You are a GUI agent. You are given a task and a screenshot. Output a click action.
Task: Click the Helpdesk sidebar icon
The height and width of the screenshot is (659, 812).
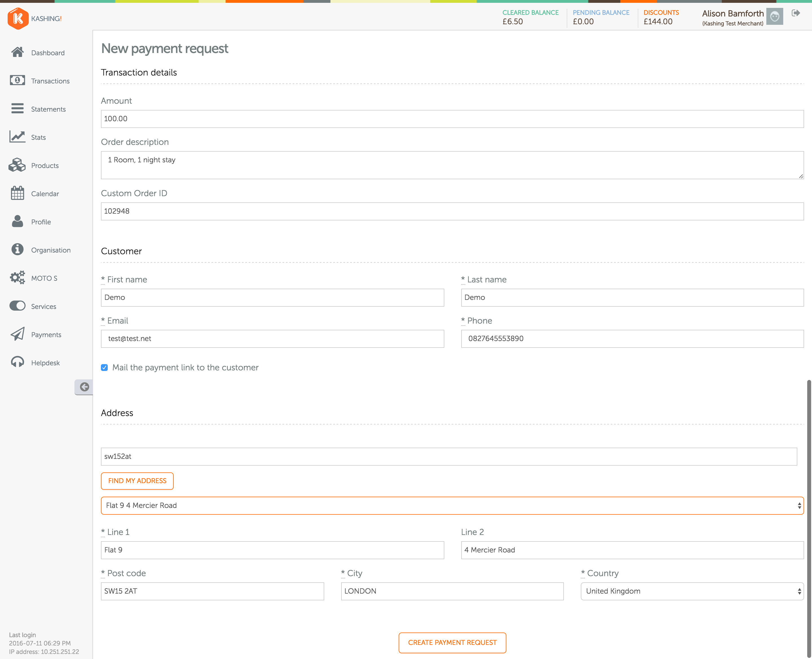click(x=17, y=362)
